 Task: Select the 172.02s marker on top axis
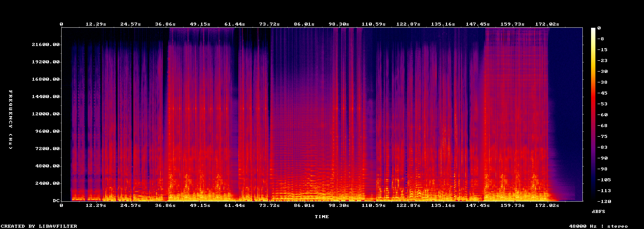click(x=548, y=24)
